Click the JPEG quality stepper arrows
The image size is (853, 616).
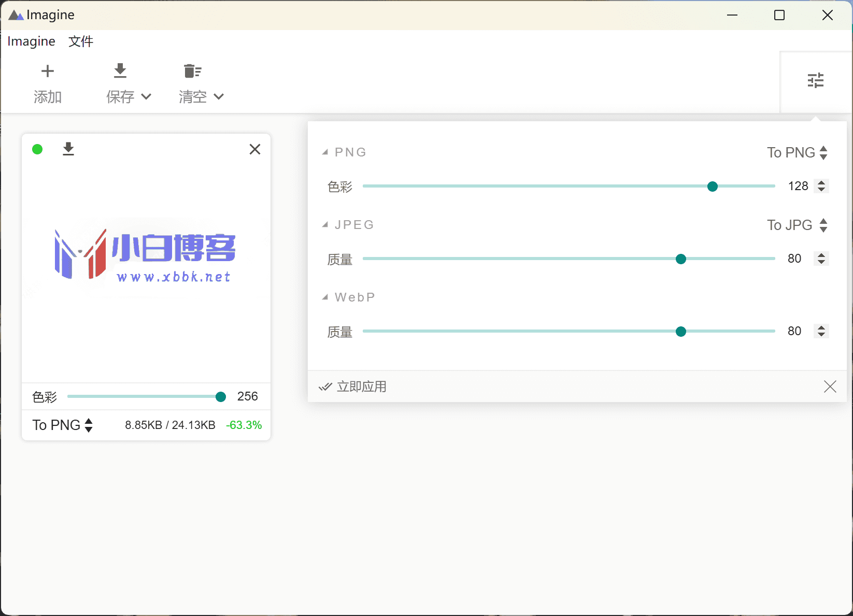point(821,259)
